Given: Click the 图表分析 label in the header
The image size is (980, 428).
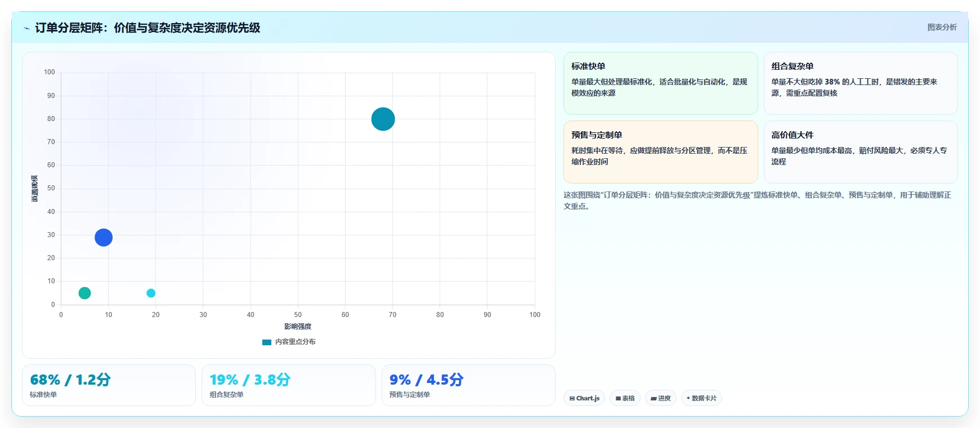Looking at the screenshot, I should pyautogui.click(x=942, y=27).
